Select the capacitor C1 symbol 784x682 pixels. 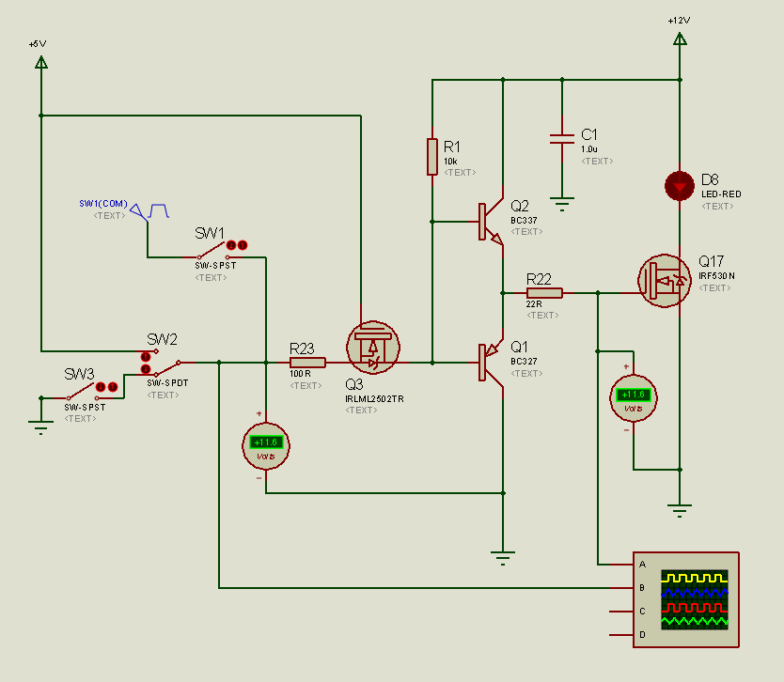point(561,139)
